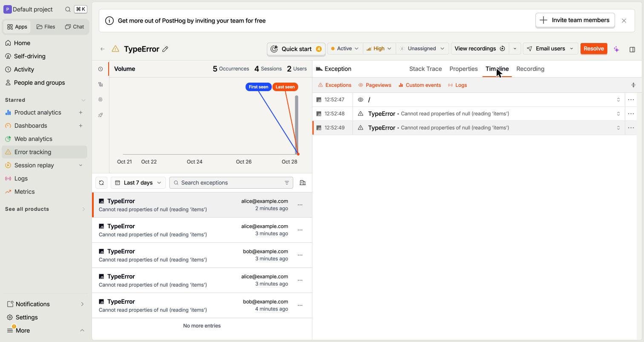
Task: Open the High priority dropdown
Action: 379,49
